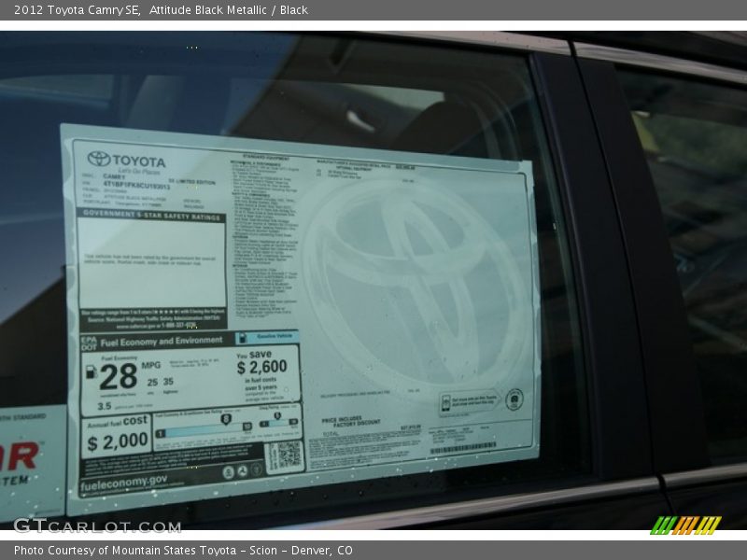The width and height of the screenshot is (747, 560).
Task: Click the round seal at the sticker's right edge
Action: (514, 399)
